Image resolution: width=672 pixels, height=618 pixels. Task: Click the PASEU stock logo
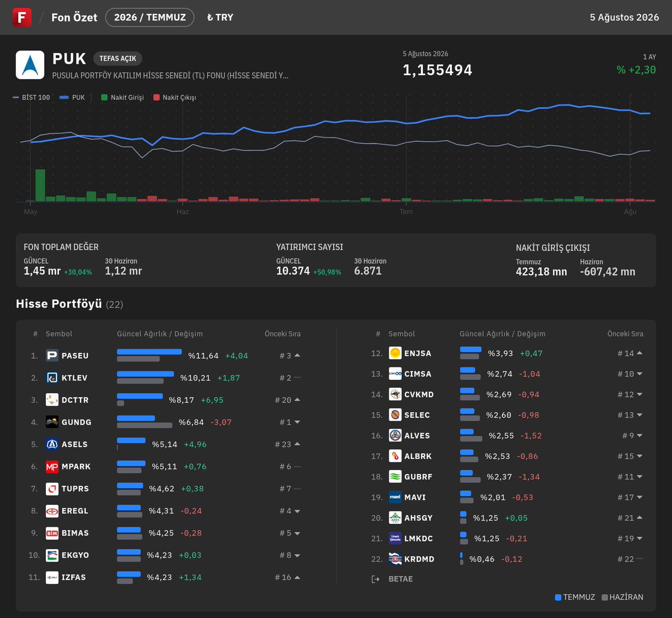pyautogui.click(x=52, y=356)
